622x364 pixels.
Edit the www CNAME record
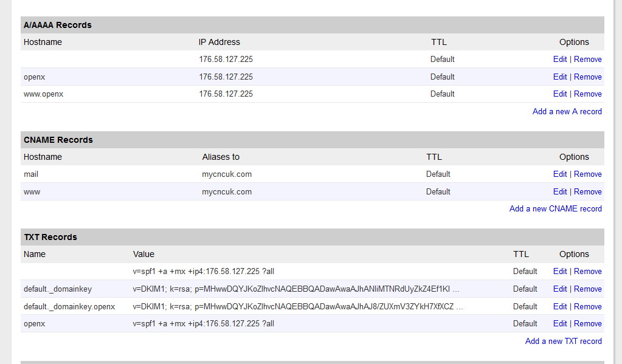pyautogui.click(x=559, y=191)
